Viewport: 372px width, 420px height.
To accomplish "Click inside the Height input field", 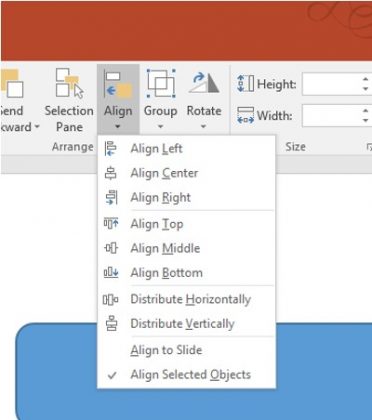I will click(331, 84).
